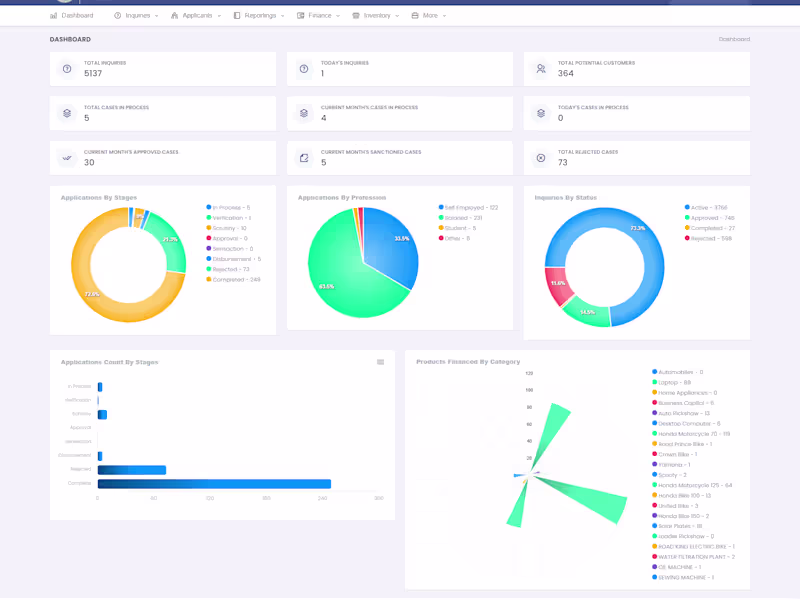This screenshot has width=800, height=600.
Task: Expand the More dropdown chevron
Action: (x=444, y=16)
